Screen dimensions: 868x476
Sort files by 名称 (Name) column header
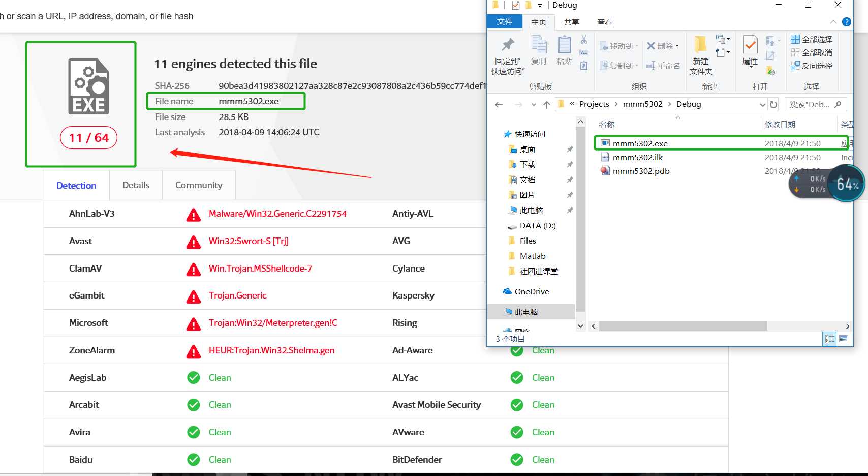(x=607, y=124)
